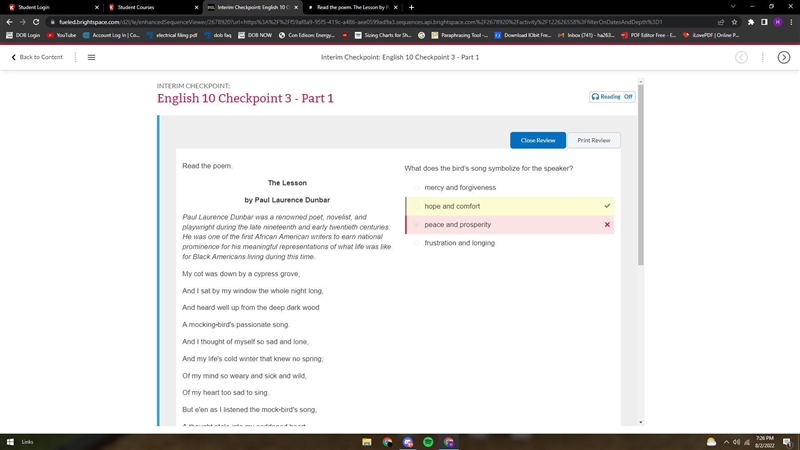The width and height of the screenshot is (800, 450).
Task: Click the 'by Paul Laurence Dunbar' byline
Action: coord(287,200)
